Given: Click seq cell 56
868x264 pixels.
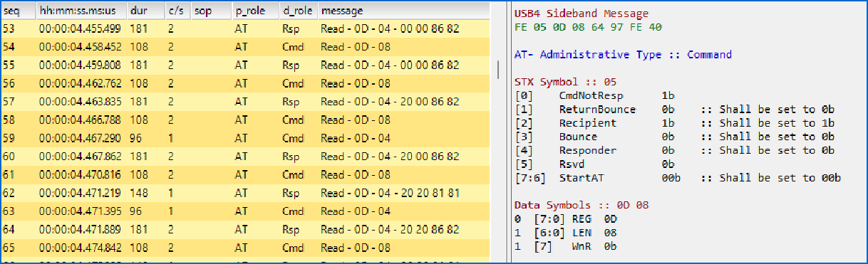Looking at the screenshot, I should (9, 83).
